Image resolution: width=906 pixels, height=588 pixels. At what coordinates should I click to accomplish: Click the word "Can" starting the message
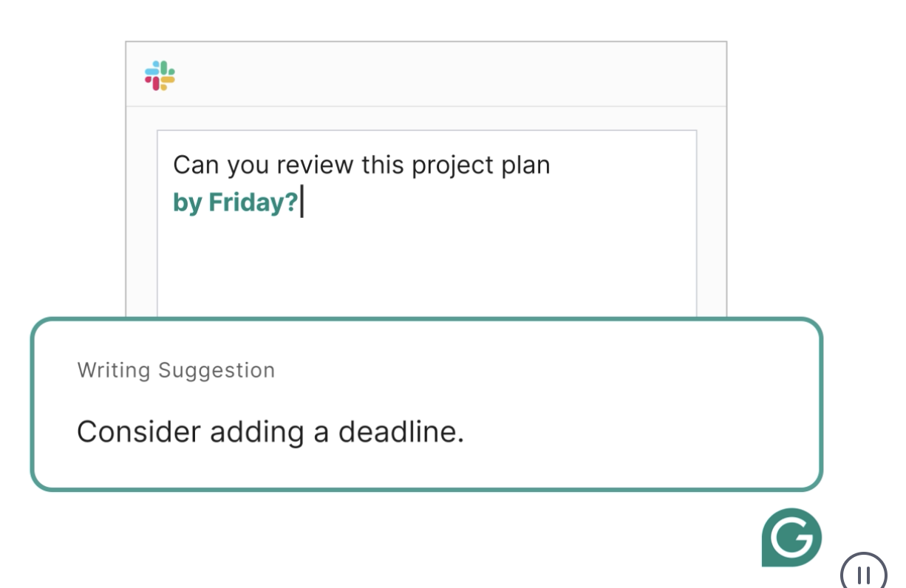195,165
